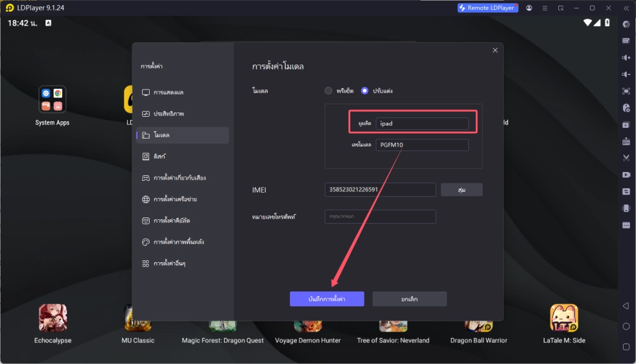Click the 18:42 clock in status bar
Screen dimensions: 636x364
point(22,23)
